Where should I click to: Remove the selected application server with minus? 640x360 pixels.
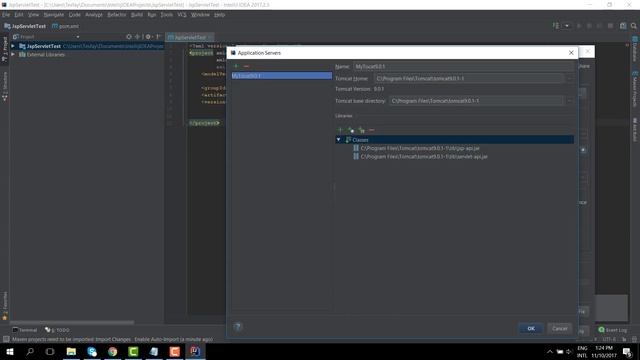pos(246,66)
